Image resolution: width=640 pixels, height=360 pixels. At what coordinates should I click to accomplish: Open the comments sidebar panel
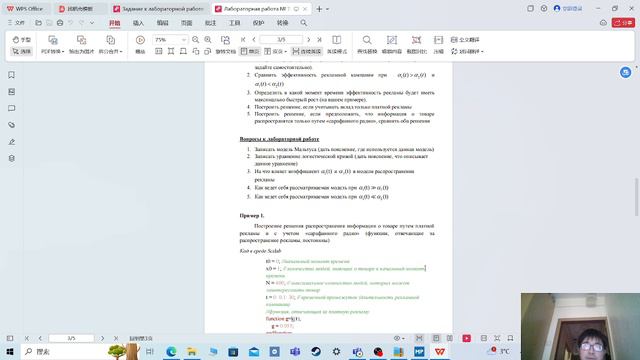pos(11,108)
